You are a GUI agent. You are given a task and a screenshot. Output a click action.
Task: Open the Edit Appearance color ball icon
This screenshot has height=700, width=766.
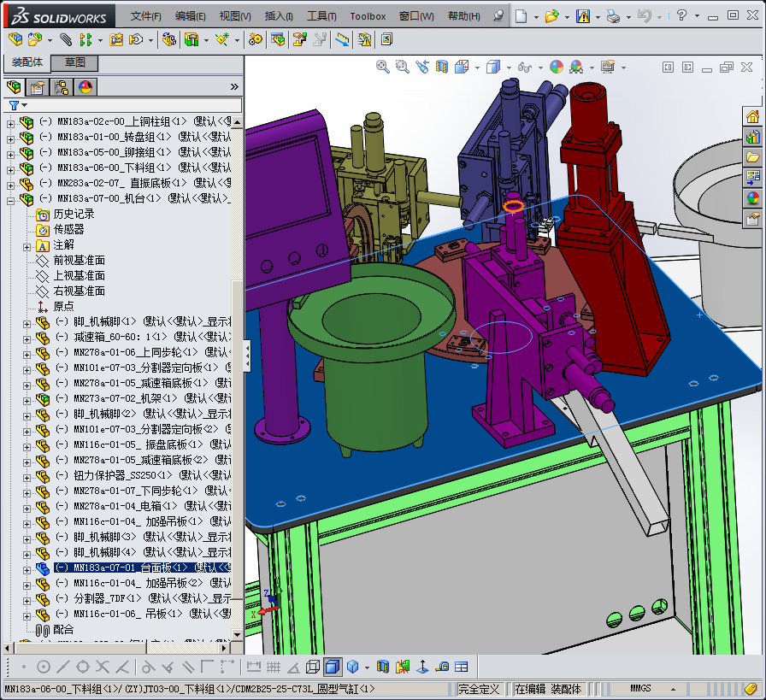(x=557, y=67)
